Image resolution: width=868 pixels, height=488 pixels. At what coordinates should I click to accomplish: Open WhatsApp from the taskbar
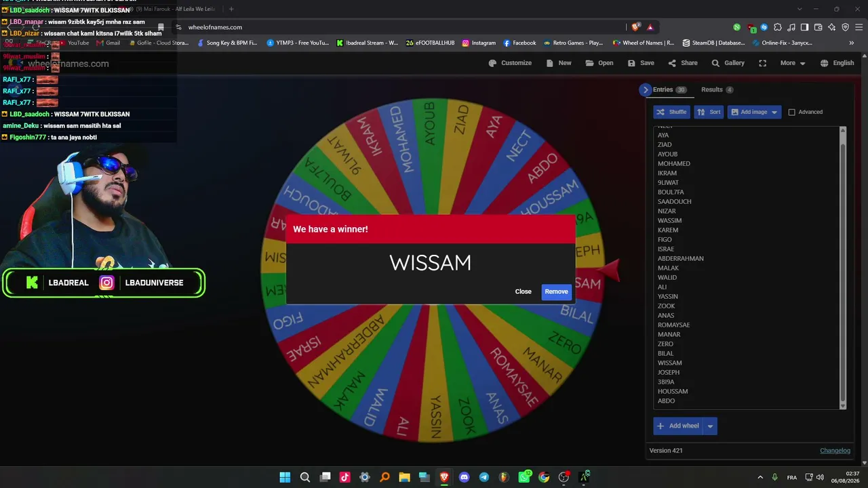pos(524,477)
